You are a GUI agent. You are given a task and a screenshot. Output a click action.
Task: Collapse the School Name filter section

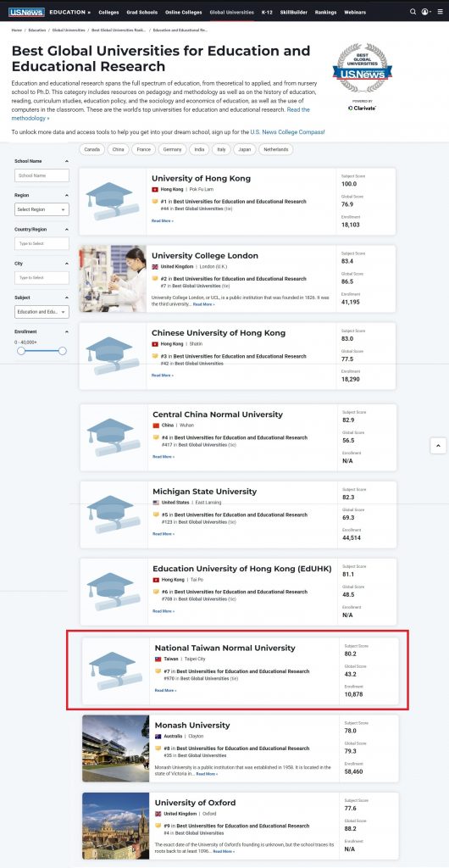tap(67, 161)
